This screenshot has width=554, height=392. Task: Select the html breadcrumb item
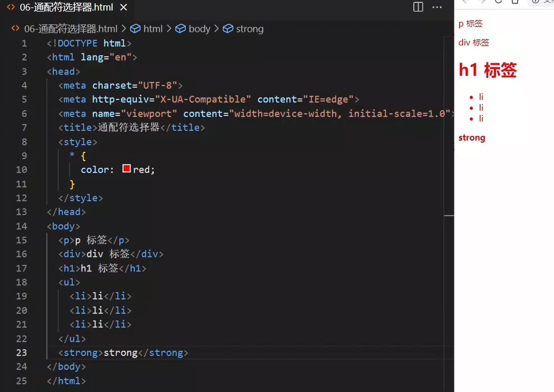[153, 29]
